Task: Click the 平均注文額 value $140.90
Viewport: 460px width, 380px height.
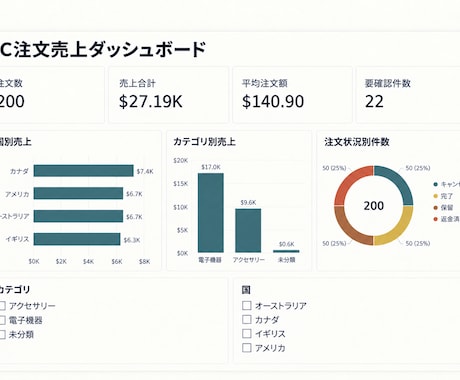Action: pyautogui.click(x=273, y=101)
